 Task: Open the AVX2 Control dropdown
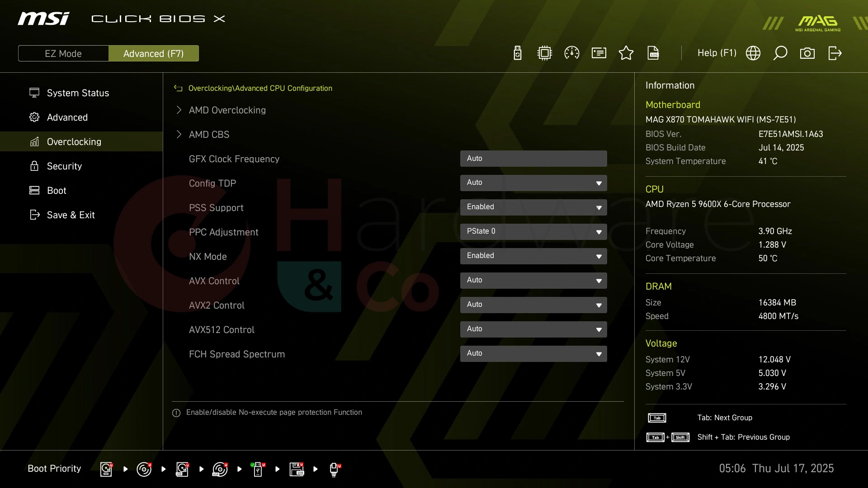coord(533,305)
